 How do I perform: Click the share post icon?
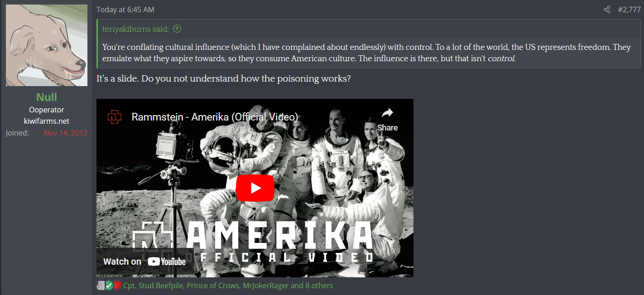point(607,10)
